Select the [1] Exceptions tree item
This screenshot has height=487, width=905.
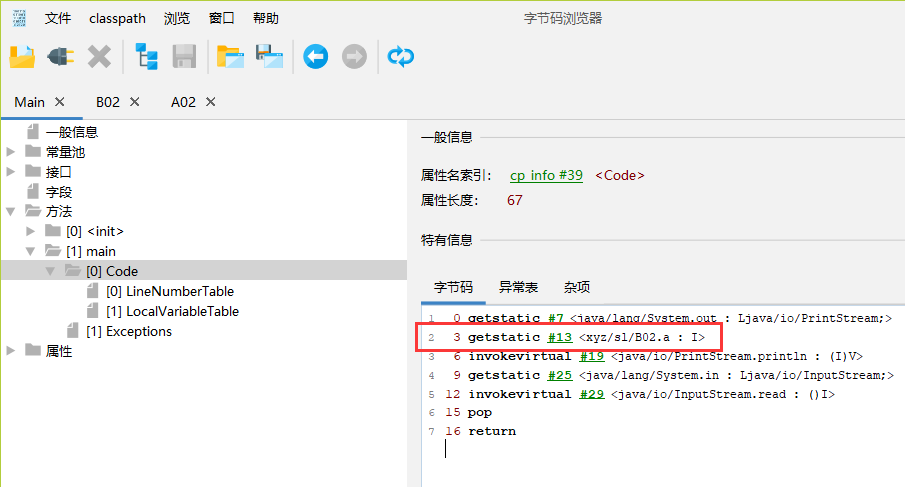pos(129,331)
